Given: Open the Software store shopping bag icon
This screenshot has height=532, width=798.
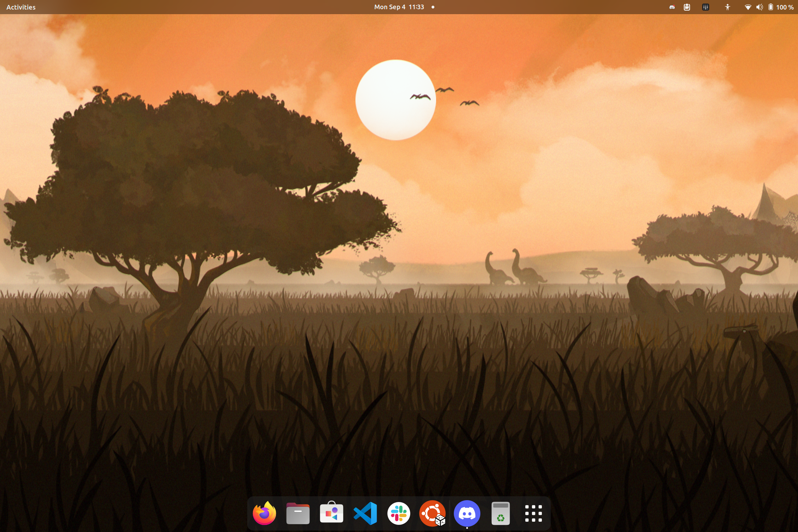Looking at the screenshot, I should (x=331, y=513).
